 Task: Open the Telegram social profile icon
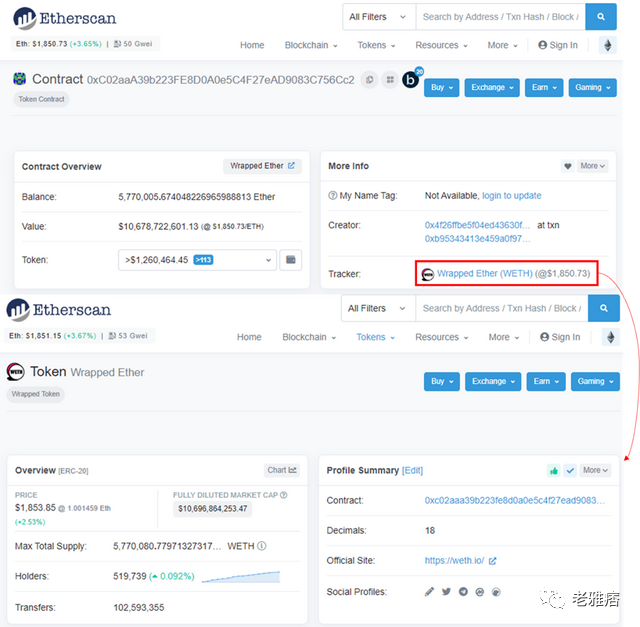pyautogui.click(x=463, y=591)
